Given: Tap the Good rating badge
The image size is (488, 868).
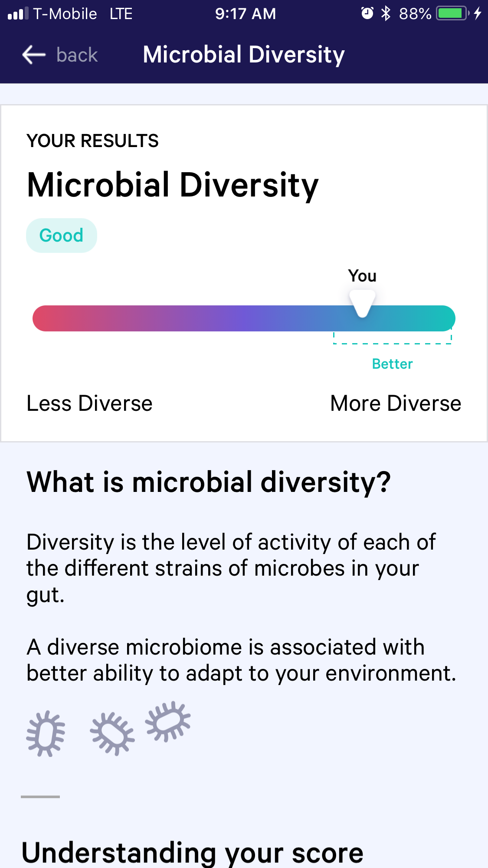Looking at the screenshot, I should (62, 236).
